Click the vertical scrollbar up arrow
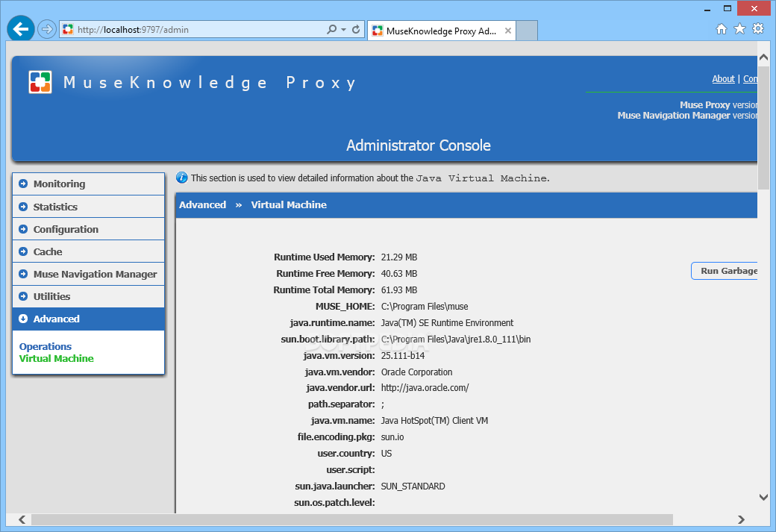Viewport: 776px width, 532px height. 763,57
